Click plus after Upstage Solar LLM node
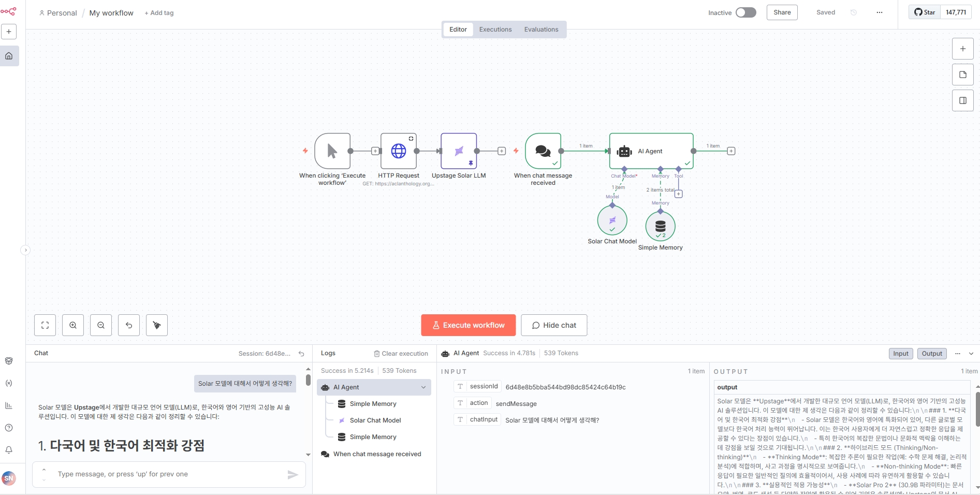The image size is (980, 495). click(502, 151)
